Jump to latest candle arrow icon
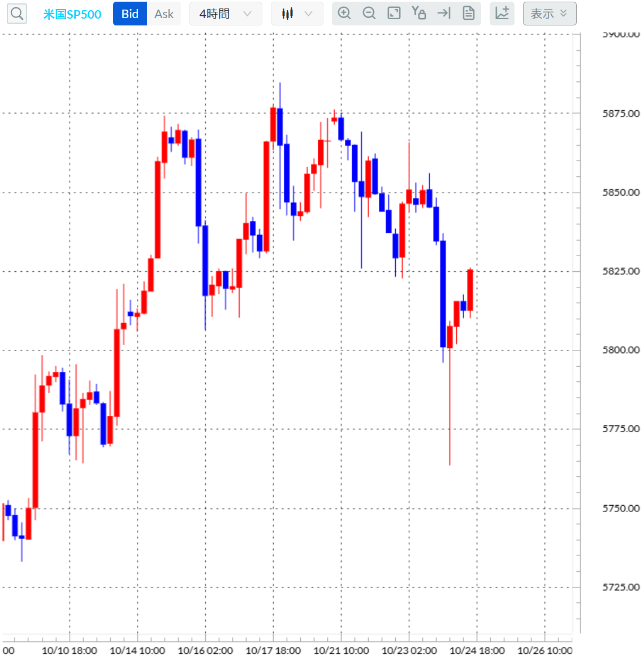This screenshot has width=644, height=656. click(x=444, y=14)
